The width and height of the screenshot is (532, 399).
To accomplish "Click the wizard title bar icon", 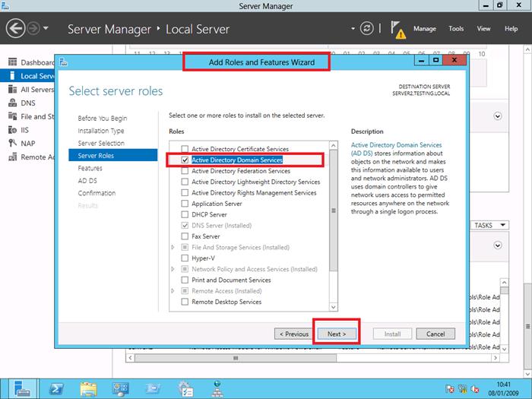I will tap(63, 62).
